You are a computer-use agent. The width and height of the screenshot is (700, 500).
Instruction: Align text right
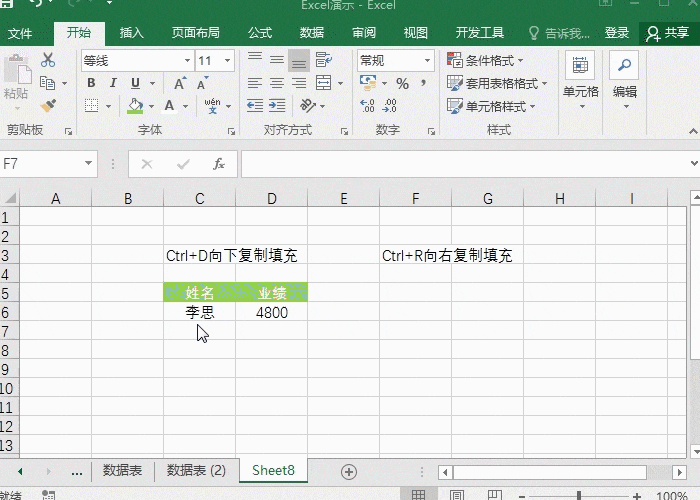tap(299, 83)
